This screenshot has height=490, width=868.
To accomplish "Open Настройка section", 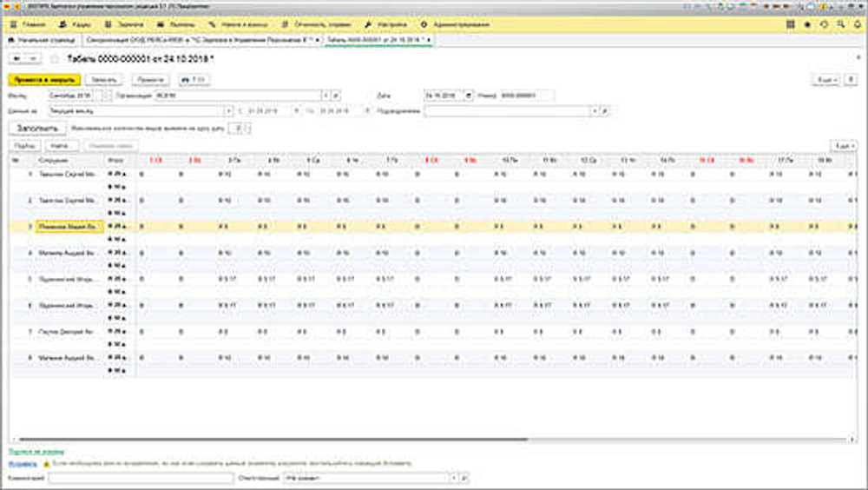I will point(386,24).
